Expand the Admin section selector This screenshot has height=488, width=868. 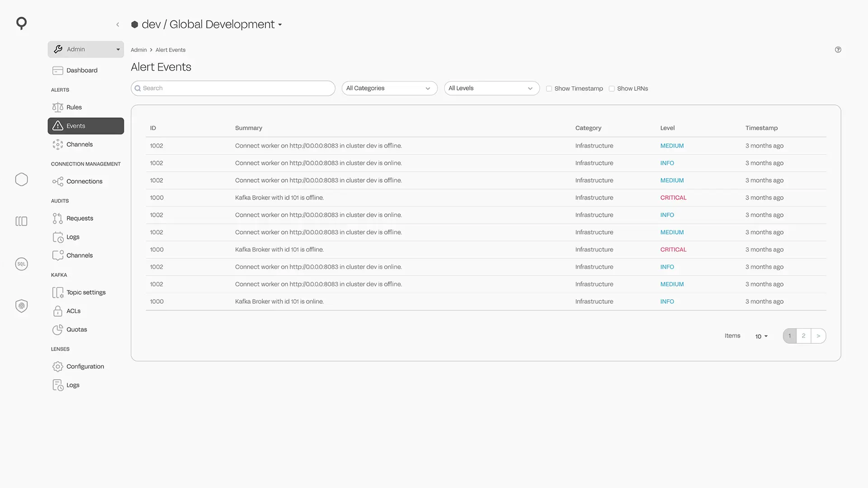[x=85, y=49]
